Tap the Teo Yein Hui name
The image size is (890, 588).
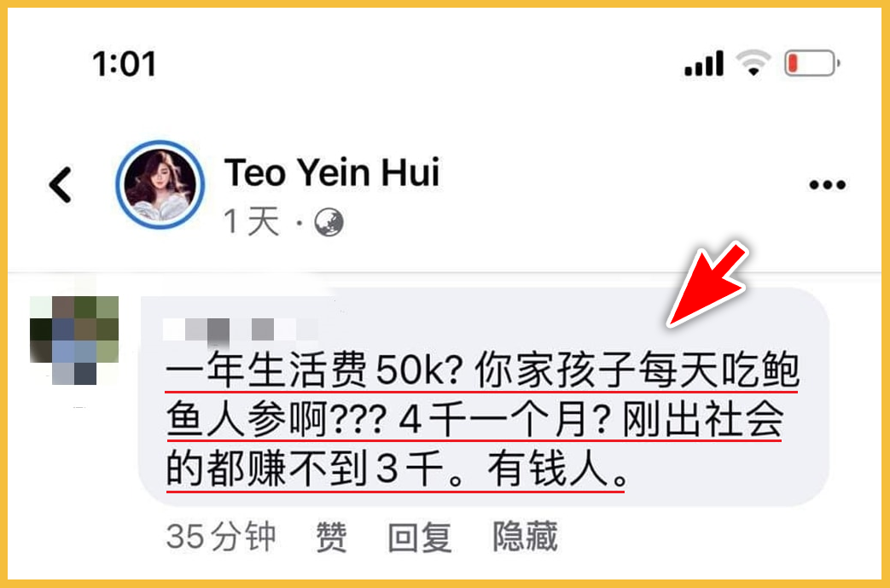332,172
